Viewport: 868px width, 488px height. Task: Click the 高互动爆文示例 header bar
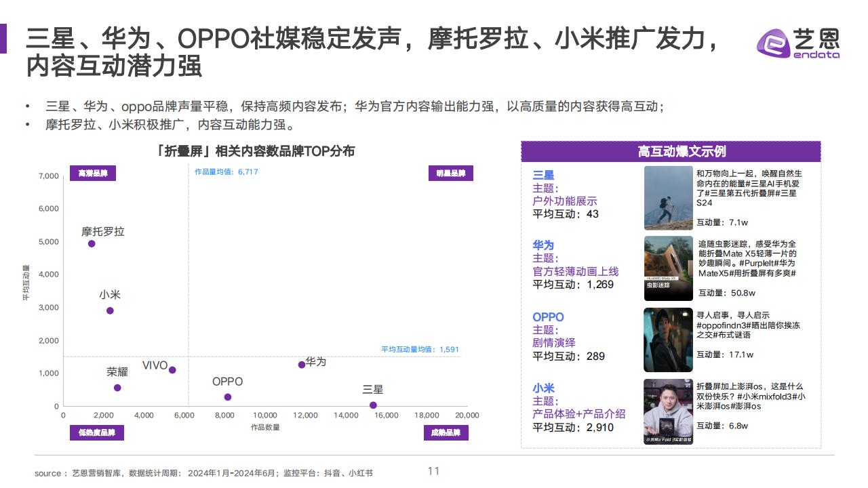pyautogui.click(x=671, y=152)
